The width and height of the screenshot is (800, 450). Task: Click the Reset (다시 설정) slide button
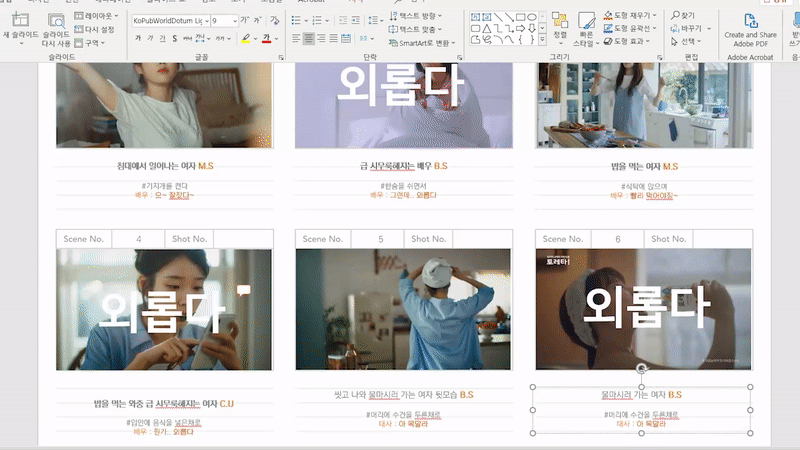tap(94, 30)
